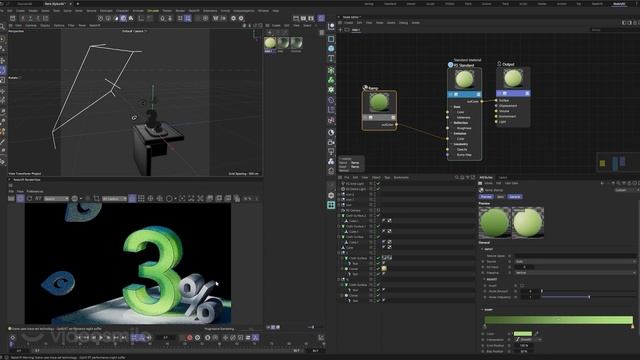Toggle Z axis lock in top toolbar
Viewport: 640px width, 360px height.
click(x=38, y=18)
